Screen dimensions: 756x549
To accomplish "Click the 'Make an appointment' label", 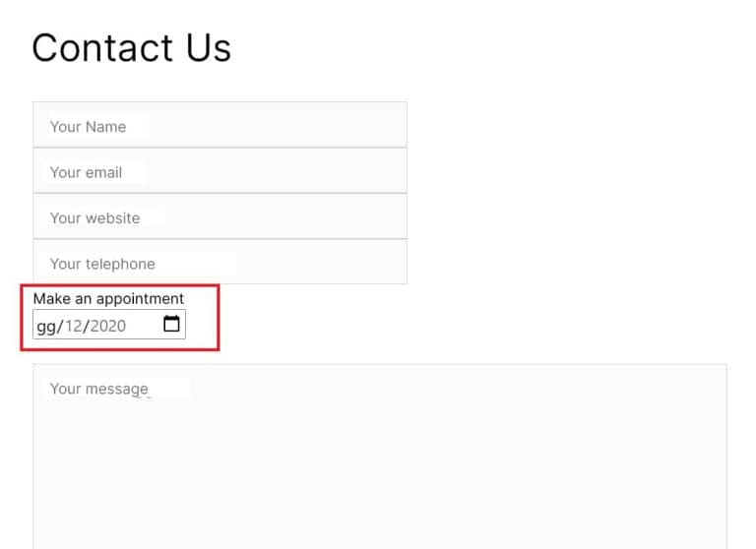I will point(108,299).
